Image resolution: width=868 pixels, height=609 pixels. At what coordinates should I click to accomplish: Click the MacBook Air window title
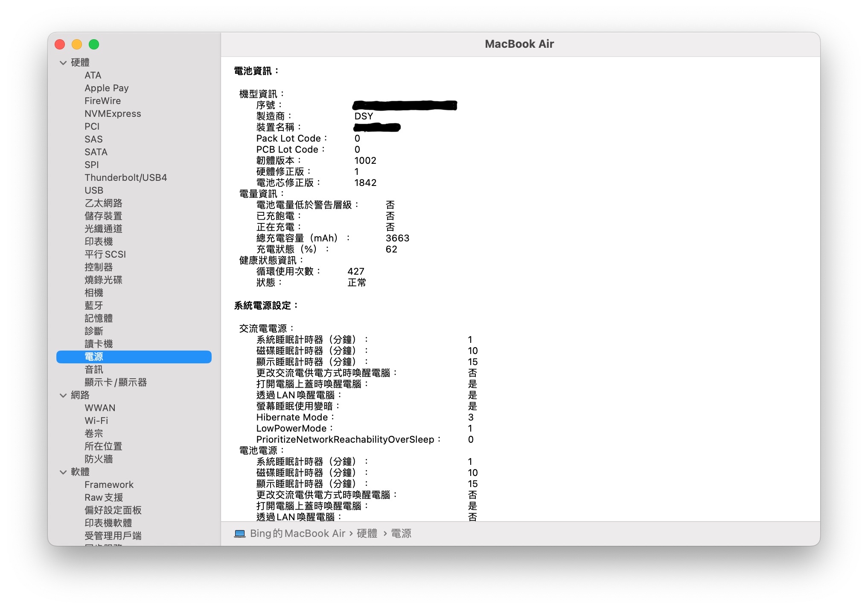coord(519,44)
